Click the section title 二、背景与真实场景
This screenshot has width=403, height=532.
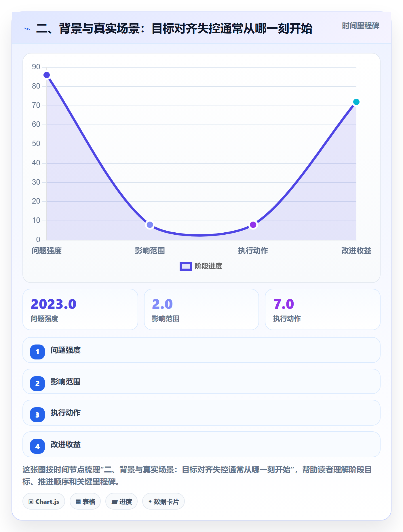pos(174,29)
